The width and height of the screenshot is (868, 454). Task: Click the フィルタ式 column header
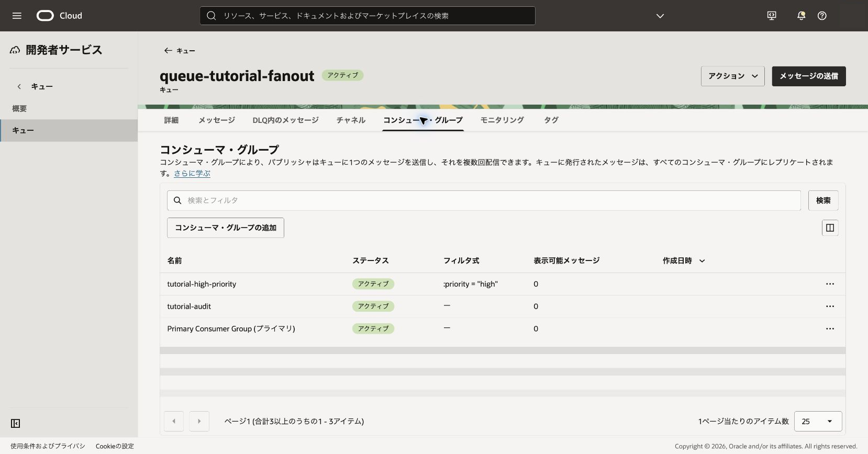[461, 260]
